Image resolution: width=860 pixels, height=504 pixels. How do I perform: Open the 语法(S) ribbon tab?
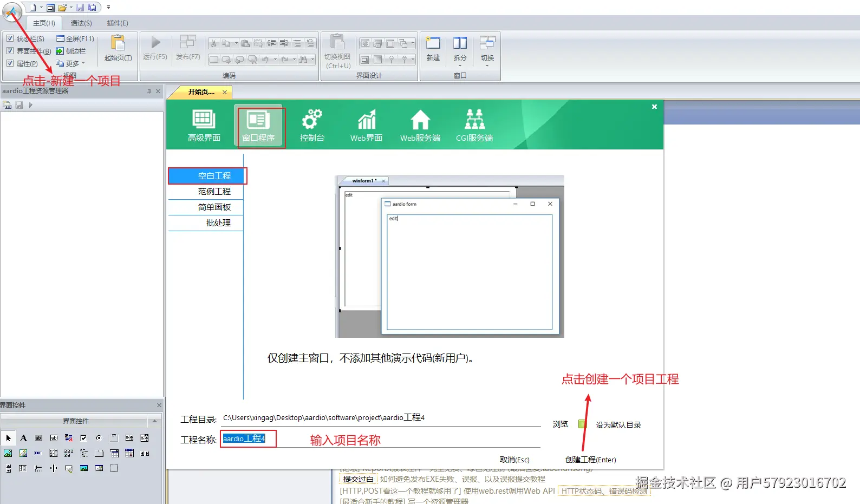[81, 23]
